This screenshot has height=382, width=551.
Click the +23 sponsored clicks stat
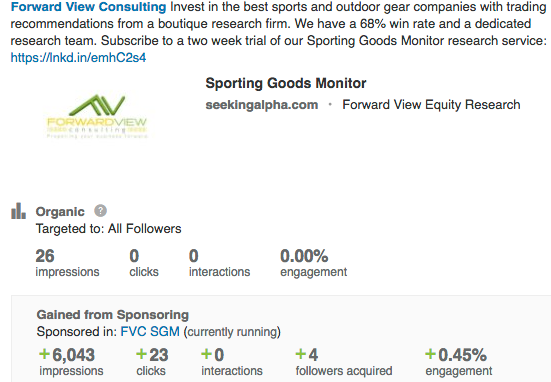pos(152,362)
